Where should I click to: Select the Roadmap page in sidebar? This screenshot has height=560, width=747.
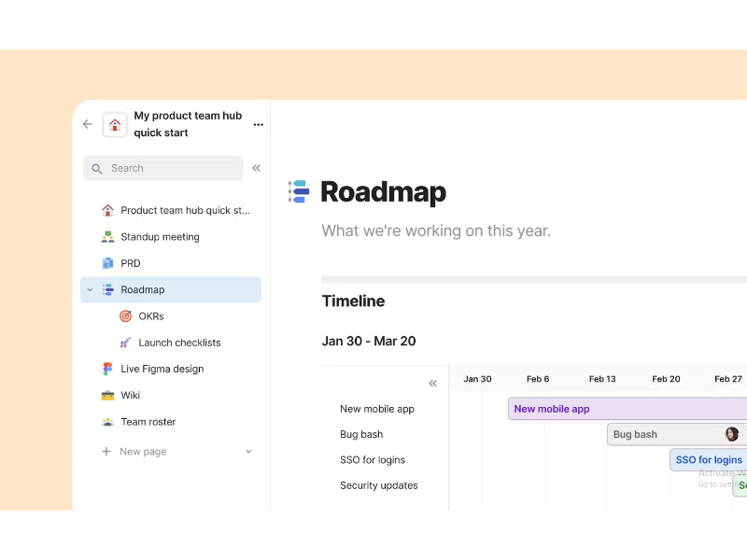click(171, 289)
